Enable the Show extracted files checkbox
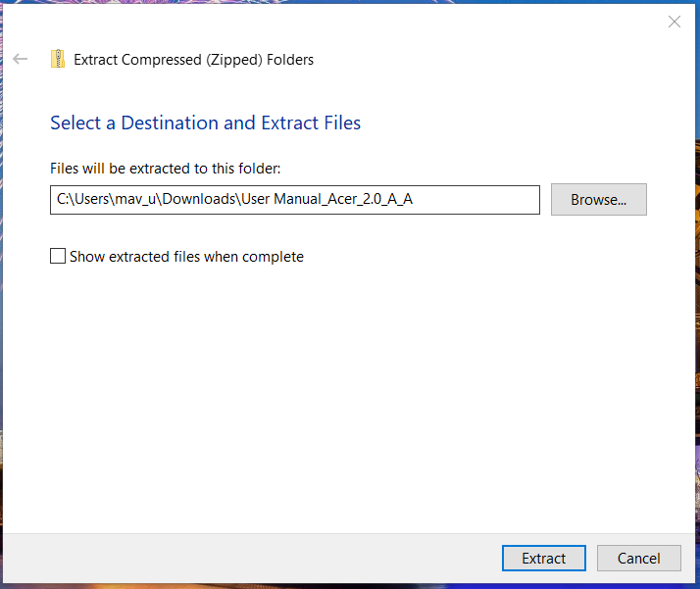The width and height of the screenshot is (700, 589). pos(58,257)
